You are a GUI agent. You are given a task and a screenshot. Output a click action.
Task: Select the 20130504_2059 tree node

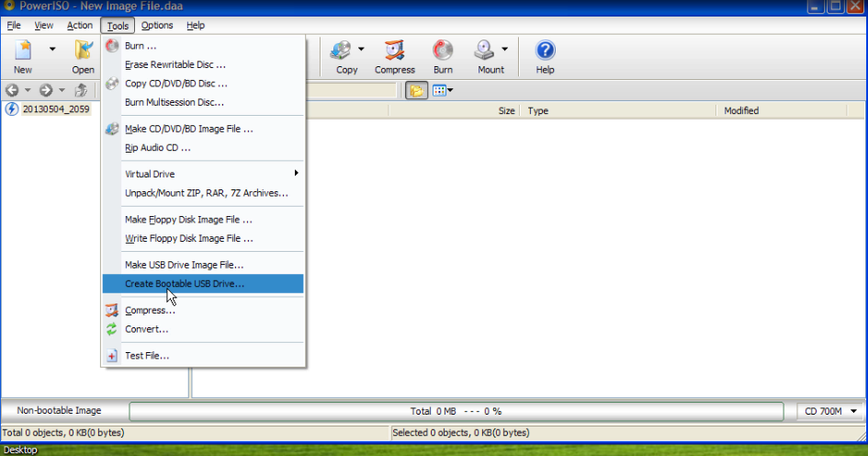tap(56, 109)
